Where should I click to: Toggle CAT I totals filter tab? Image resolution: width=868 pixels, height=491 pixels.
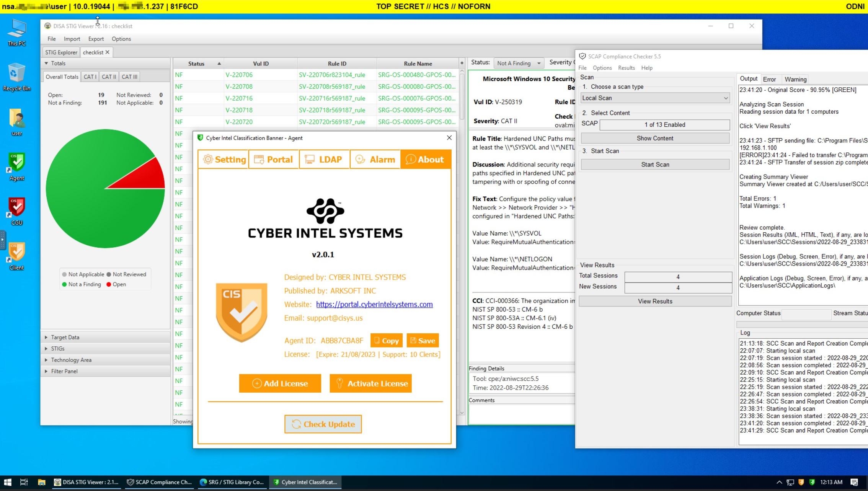(x=90, y=76)
